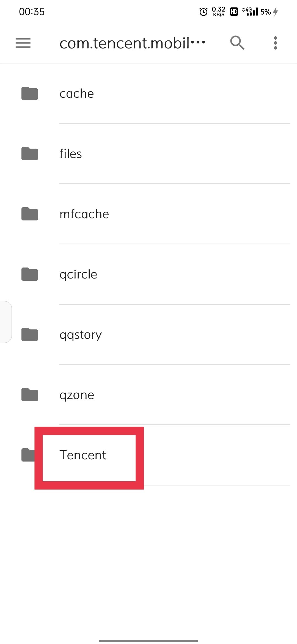Click the qzone folder icon
The image size is (297, 644).
coord(29,395)
